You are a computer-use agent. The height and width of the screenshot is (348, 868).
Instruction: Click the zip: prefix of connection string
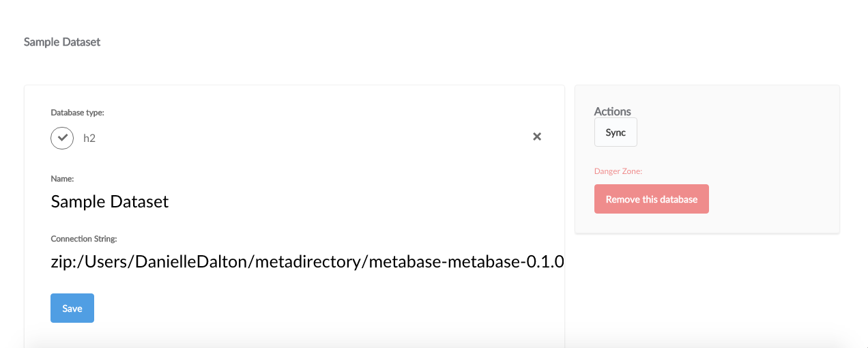pos(66,262)
